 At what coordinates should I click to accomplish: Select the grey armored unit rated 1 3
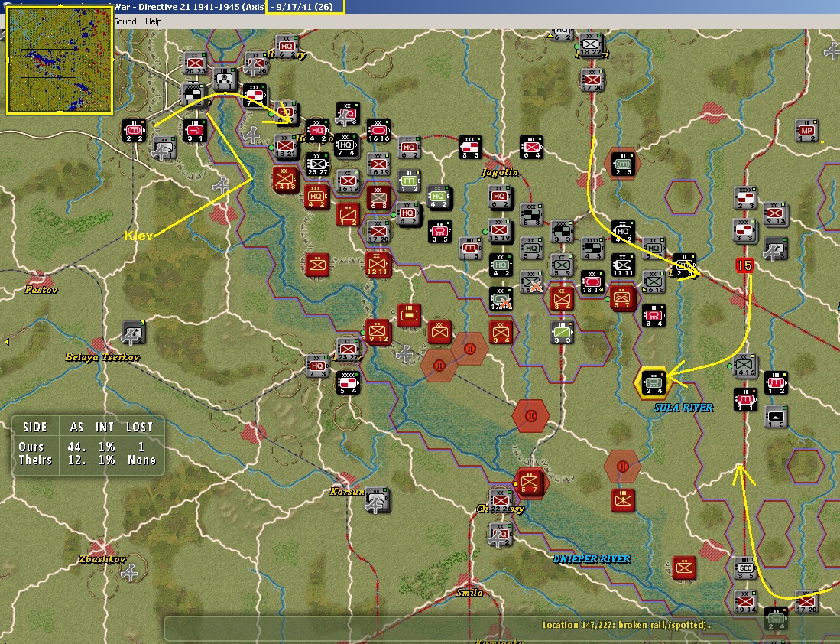coord(470,249)
